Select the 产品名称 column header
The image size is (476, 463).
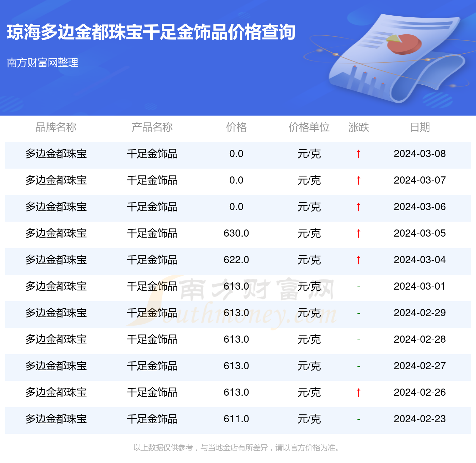coord(152,127)
